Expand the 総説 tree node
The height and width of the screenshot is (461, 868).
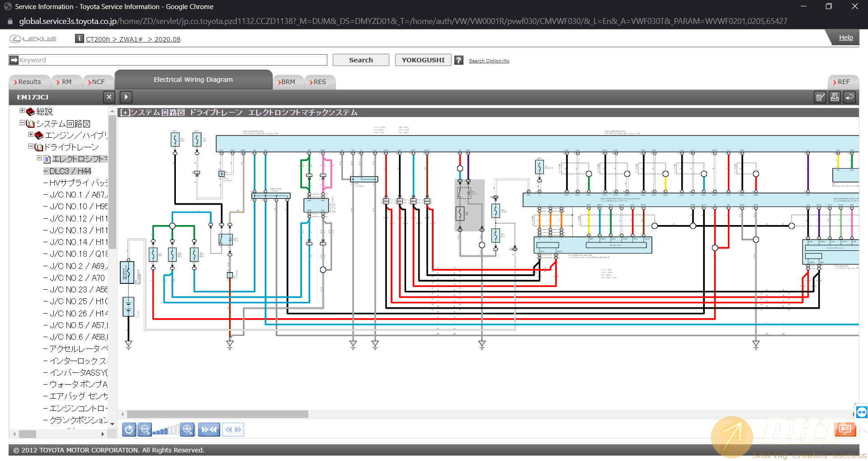pos(22,111)
